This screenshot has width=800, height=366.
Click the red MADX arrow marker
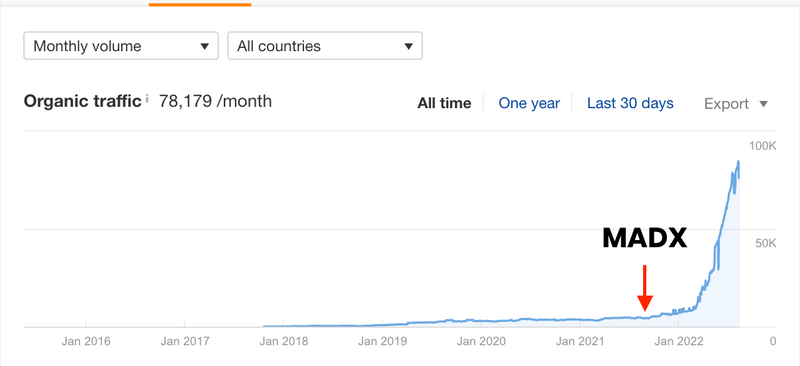tap(645, 288)
